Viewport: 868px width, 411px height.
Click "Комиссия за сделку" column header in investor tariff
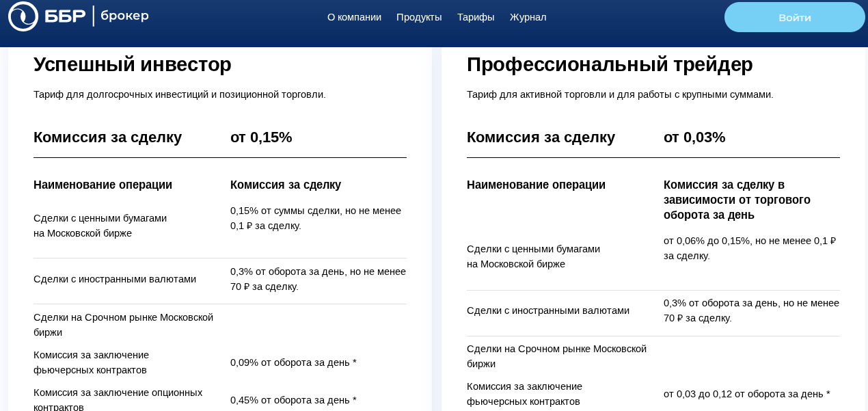(x=286, y=185)
